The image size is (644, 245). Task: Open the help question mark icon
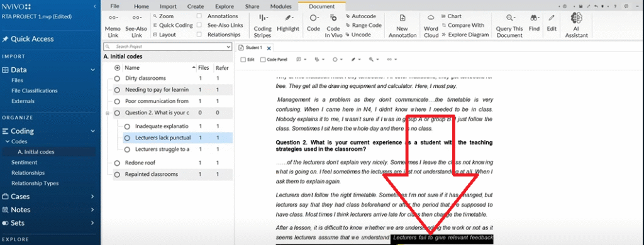614,6
